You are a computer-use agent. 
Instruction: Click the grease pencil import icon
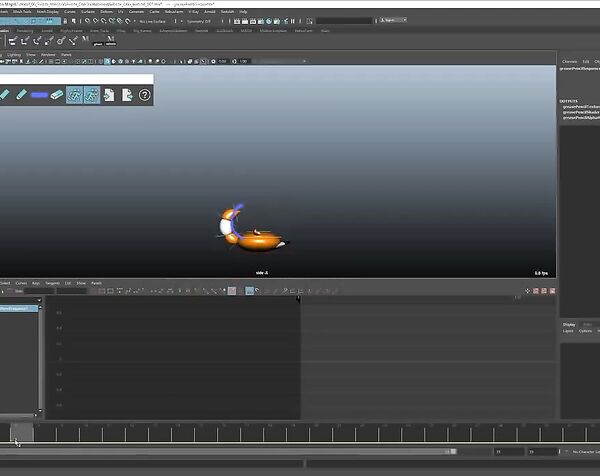[x=109, y=95]
